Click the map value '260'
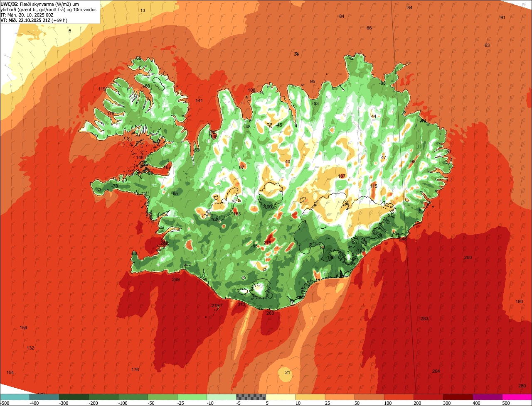The height and width of the screenshot is (406, 532). (468, 257)
